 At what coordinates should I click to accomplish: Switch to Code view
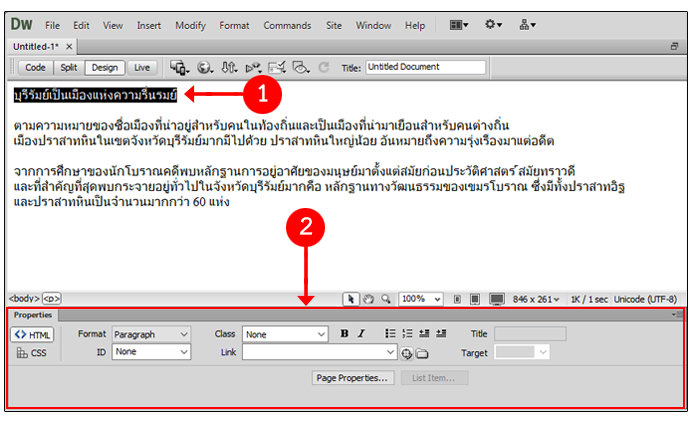tap(35, 68)
